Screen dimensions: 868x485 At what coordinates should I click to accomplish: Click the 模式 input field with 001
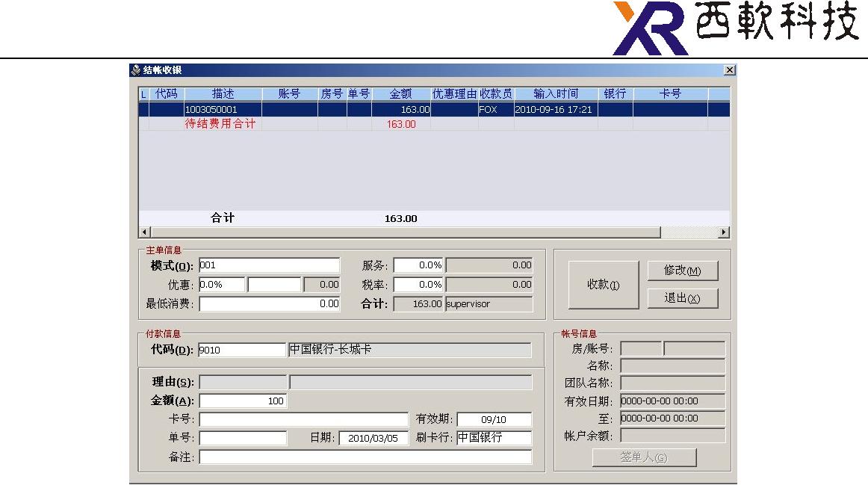269,265
